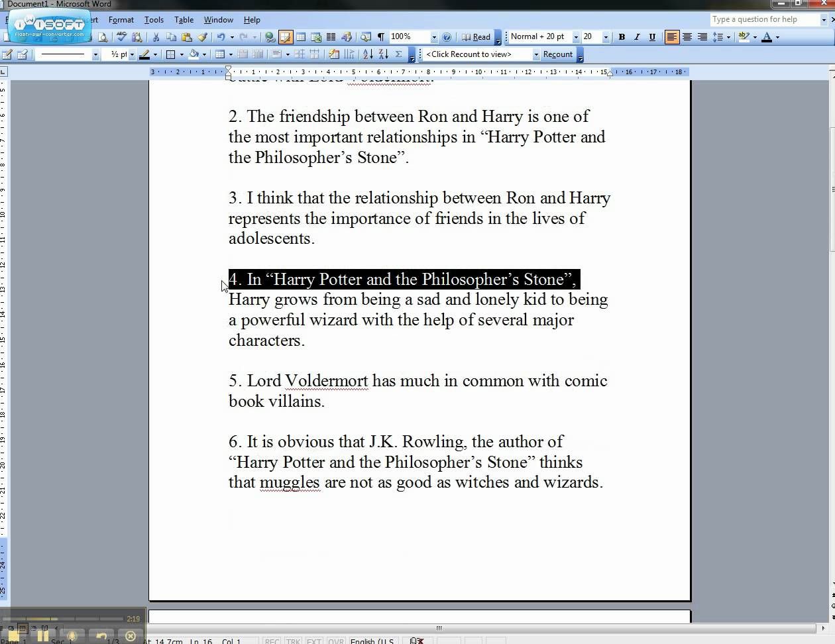Apply the Border Color pen swatch
Screen dimensions: 835x644
coord(144,54)
